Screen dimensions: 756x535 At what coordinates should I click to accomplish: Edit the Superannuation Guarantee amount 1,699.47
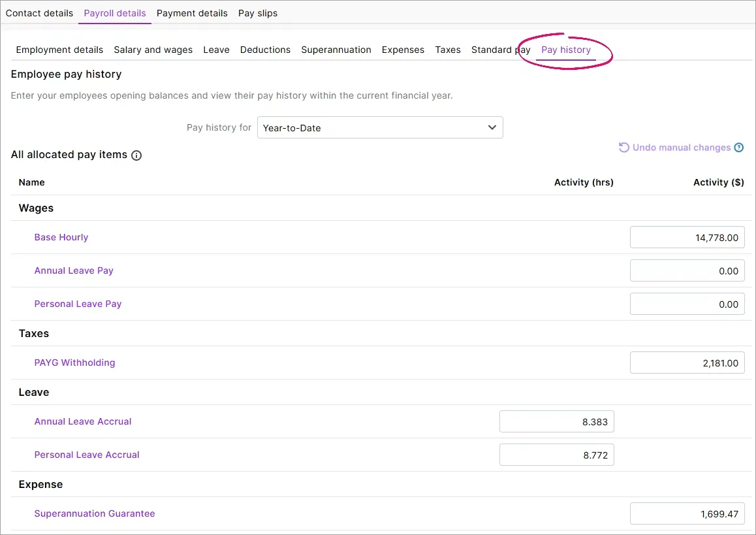(x=687, y=514)
